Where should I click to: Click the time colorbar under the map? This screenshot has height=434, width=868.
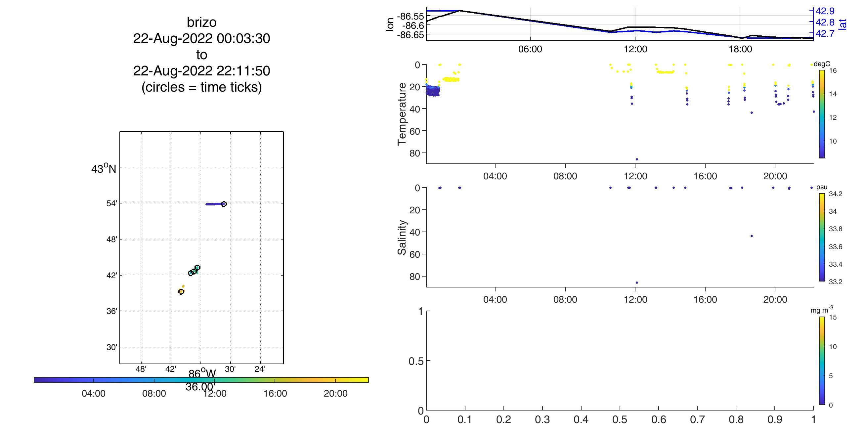coord(201,380)
